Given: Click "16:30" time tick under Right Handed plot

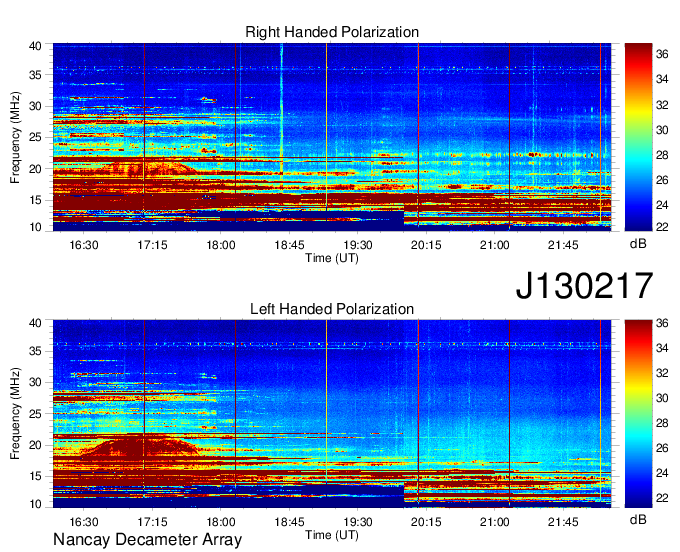Looking at the screenshot, I should tap(84, 245).
